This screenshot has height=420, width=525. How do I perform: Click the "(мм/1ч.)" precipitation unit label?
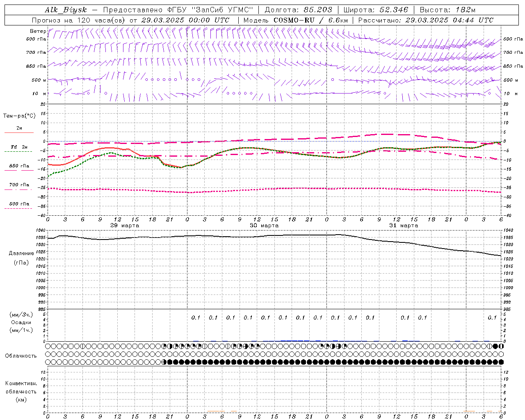[21, 330]
